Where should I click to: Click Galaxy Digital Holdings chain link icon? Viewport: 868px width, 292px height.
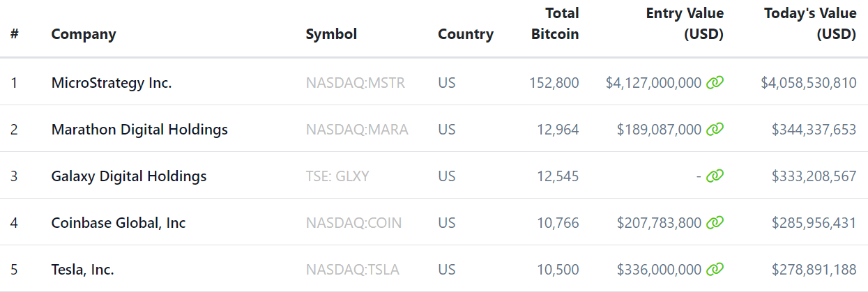click(715, 176)
